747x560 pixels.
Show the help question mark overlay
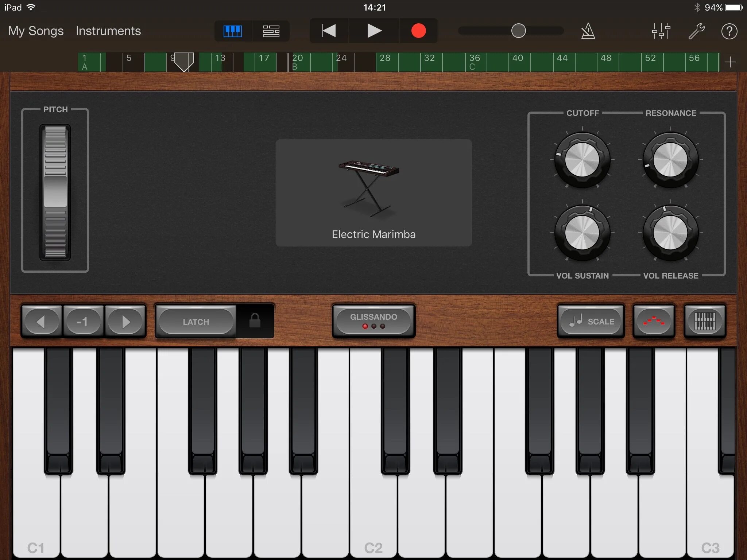tap(729, 31)
